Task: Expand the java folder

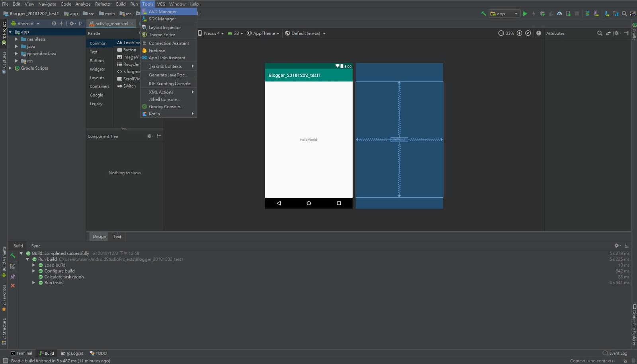Action: pos(16,47)
